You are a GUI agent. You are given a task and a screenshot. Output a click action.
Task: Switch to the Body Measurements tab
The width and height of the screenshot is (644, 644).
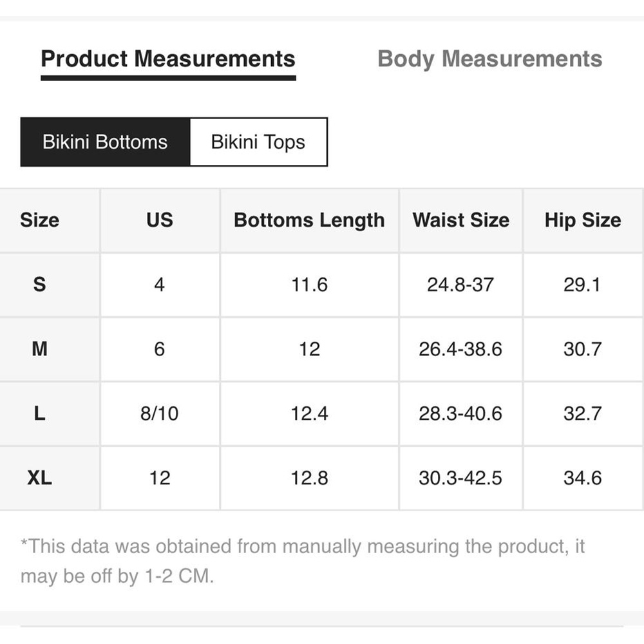click(x=489, y=59)
